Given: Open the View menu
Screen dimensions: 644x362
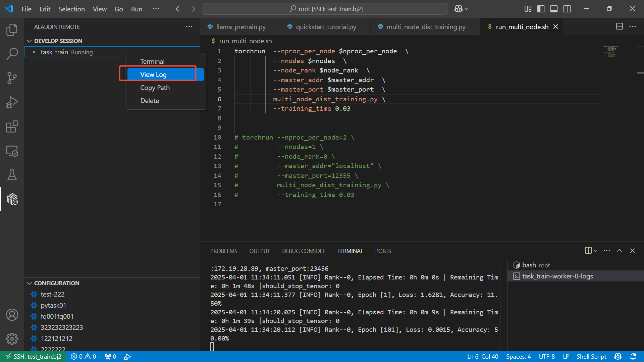Looking at the screenshot, I should pyautogui.click(x=100, y=9).
